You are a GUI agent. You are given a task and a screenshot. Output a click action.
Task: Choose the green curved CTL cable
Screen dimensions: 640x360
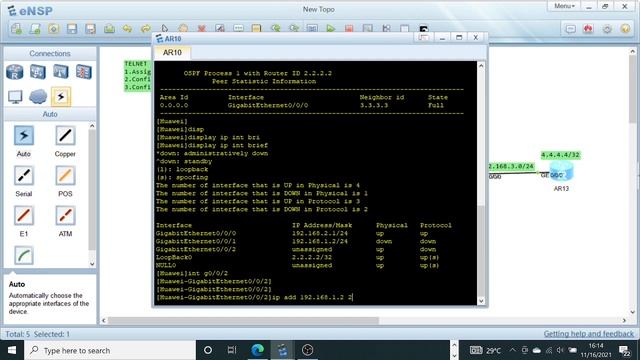pos(24,256)
